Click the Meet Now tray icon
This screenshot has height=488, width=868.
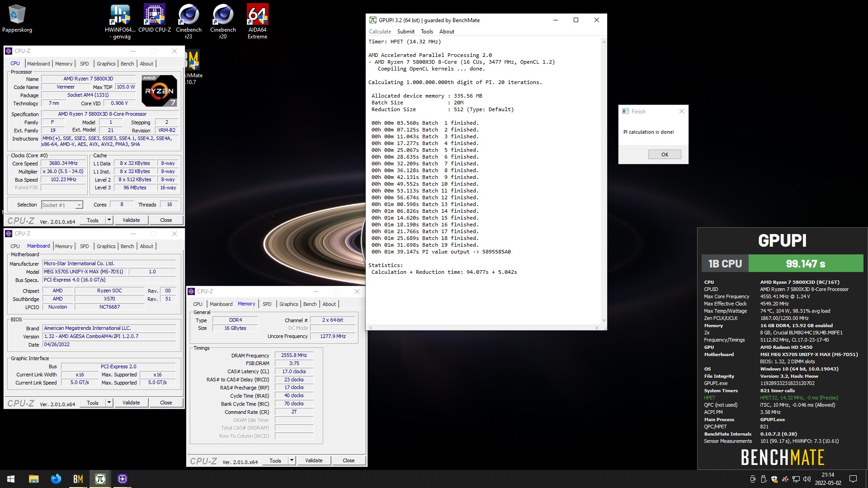(753, 479)
